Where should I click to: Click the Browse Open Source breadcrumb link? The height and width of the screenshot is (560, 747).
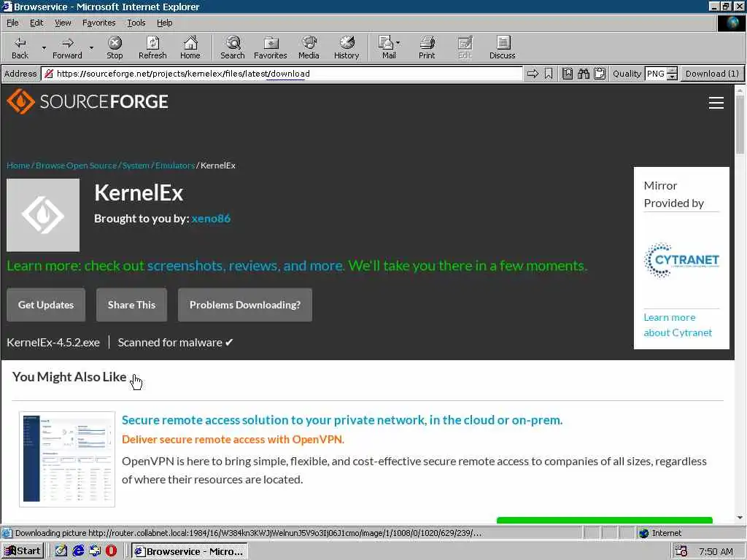click(x=76, y=166)
